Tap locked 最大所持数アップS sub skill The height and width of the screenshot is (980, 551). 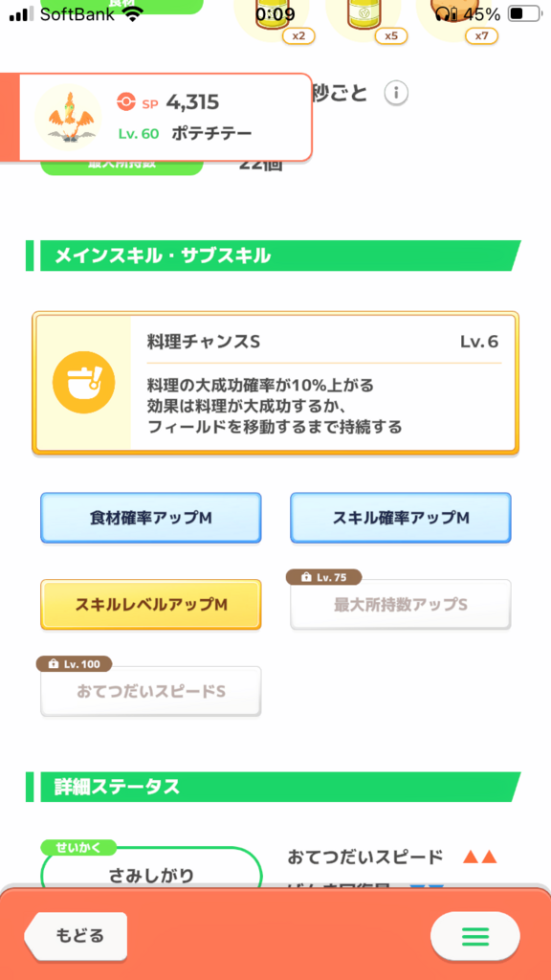401,605
